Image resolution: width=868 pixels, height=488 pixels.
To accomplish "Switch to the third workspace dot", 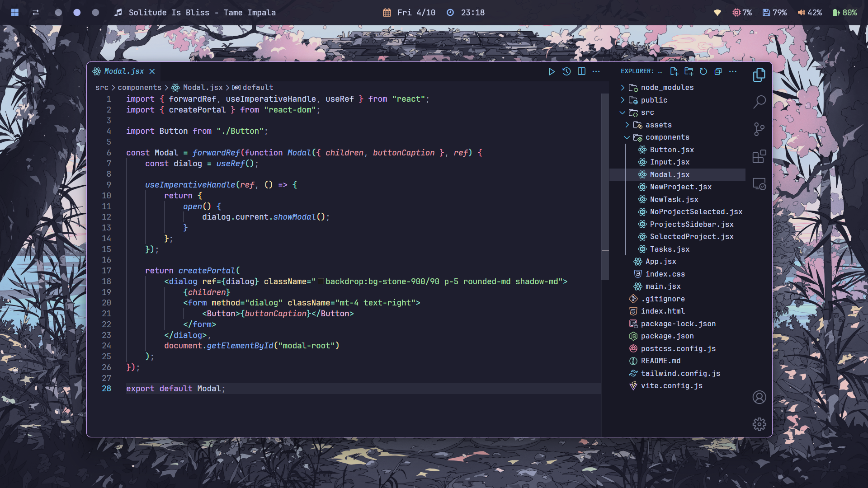I will [x=95, y=13].
